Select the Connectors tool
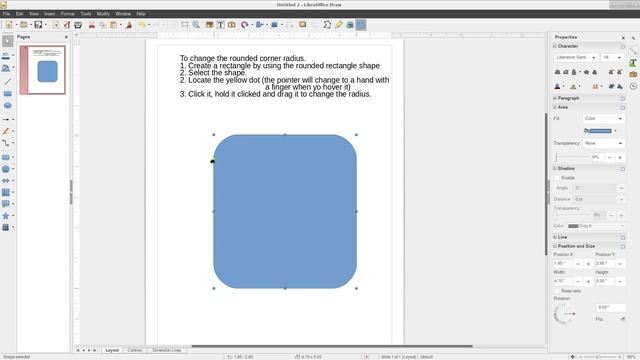Viewport: 640px width, 360px height. pyautogui.click(x=6, y=143)
